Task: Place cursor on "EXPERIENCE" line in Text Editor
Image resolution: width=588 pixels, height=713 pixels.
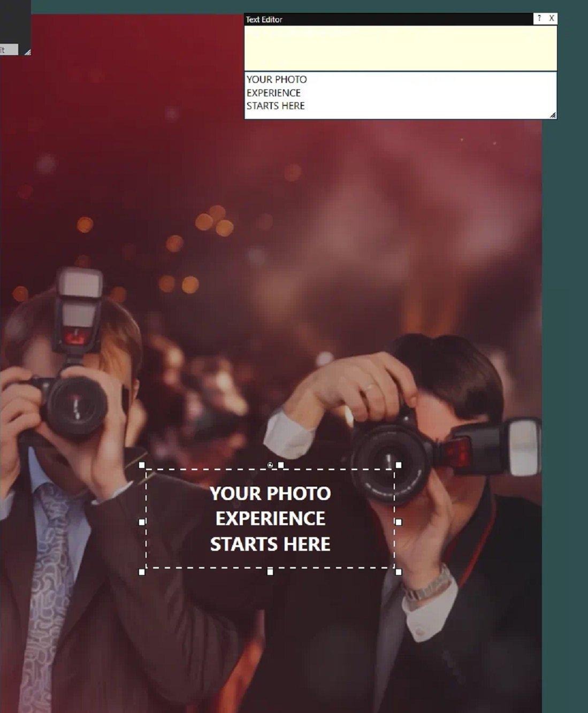Action: 273,93
